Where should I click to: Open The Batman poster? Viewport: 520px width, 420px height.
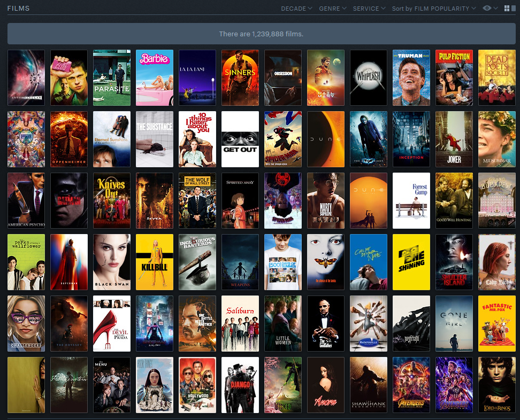pyautogui.click(x=69, y=201)
